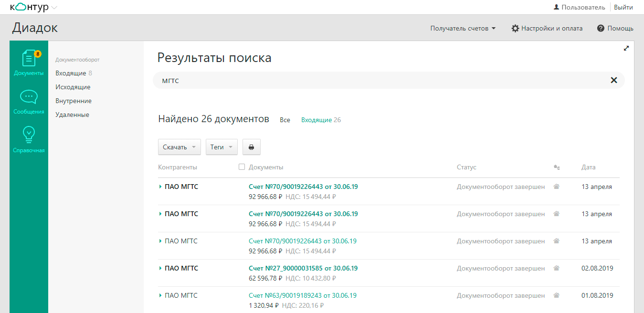Click Выйти to log out

(623, 7)
